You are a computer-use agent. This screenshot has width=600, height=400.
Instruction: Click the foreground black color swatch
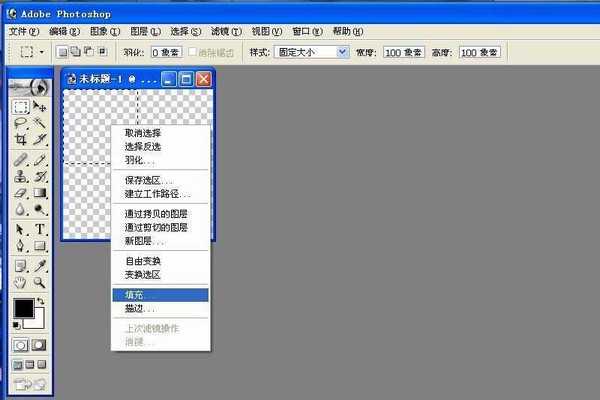click(x=23, y=308)
